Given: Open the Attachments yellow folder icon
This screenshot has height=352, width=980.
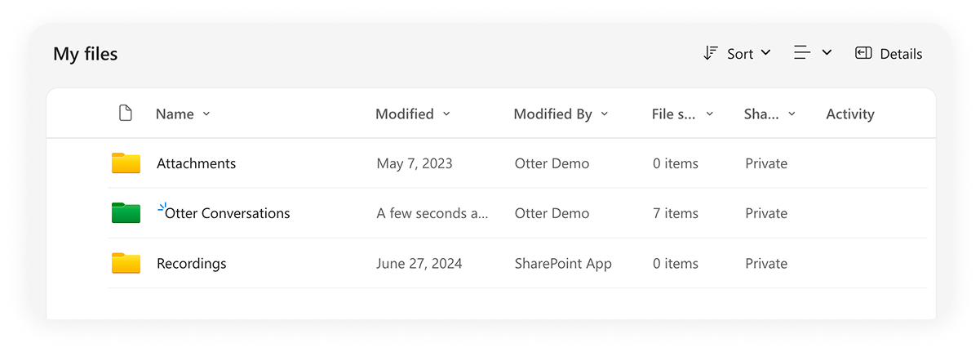Looking at the screenshot, I should click(126, 163).
